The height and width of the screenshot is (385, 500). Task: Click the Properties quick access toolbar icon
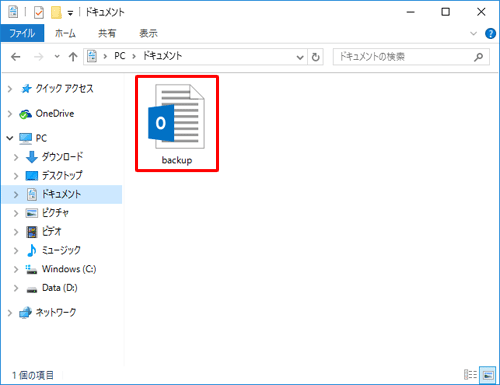click(x=39, y=13)
